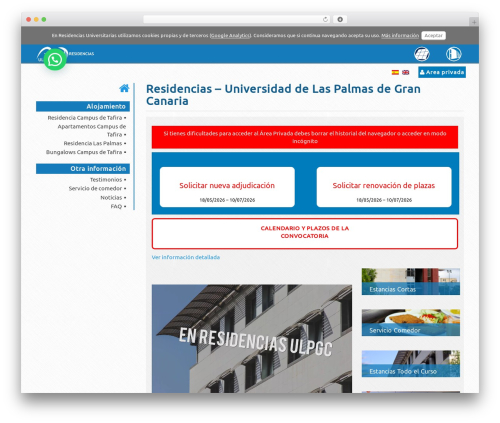Open the WhatsApp chat bubble
The width and height of the screenshot is (500, 423).
click(x=55, y=60)
